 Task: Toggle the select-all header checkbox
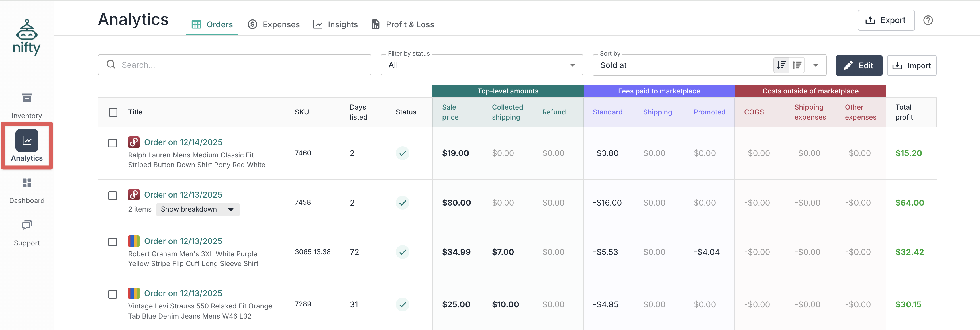point(113,112)
